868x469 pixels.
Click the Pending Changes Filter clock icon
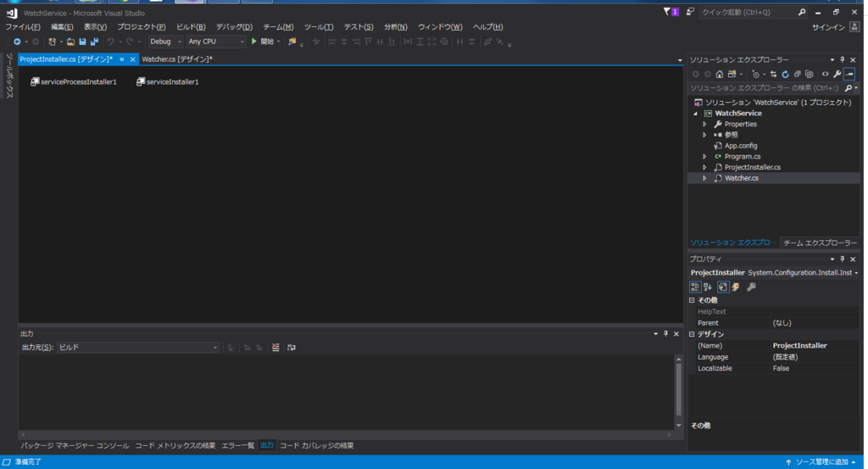(755, 74)
